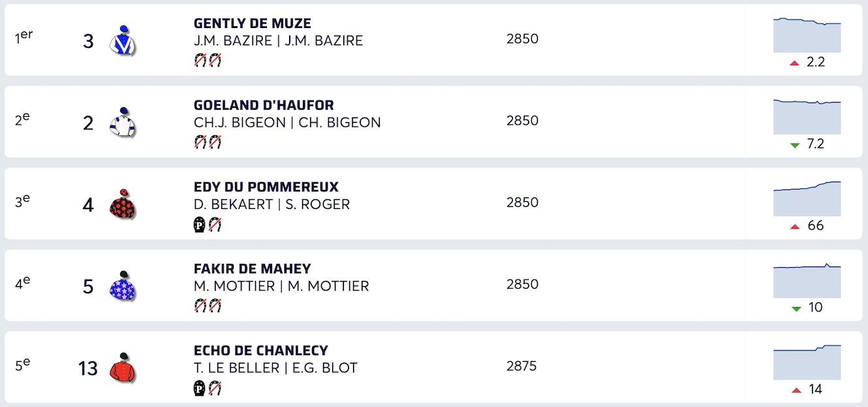View the odds chart for Echo de Chanlecy

click(807, 362)
